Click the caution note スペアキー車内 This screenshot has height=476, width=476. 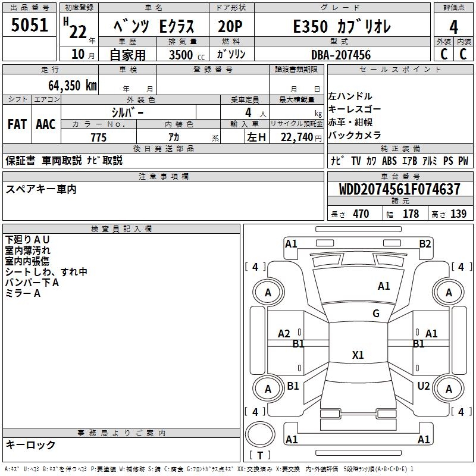pos(41,189)
